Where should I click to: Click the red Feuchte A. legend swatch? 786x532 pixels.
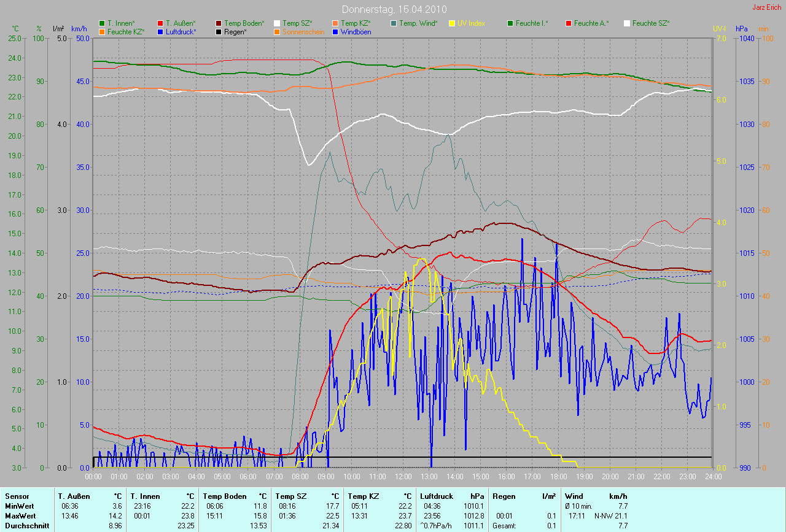click(569, 23)
